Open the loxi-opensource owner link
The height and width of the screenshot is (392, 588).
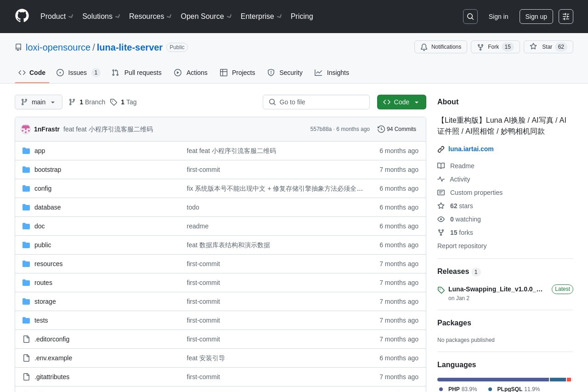(x=58, y=47)
